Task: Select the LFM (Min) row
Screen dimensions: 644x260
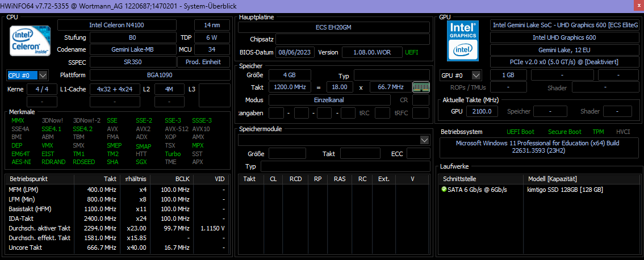Action: (x=116, y=199)
